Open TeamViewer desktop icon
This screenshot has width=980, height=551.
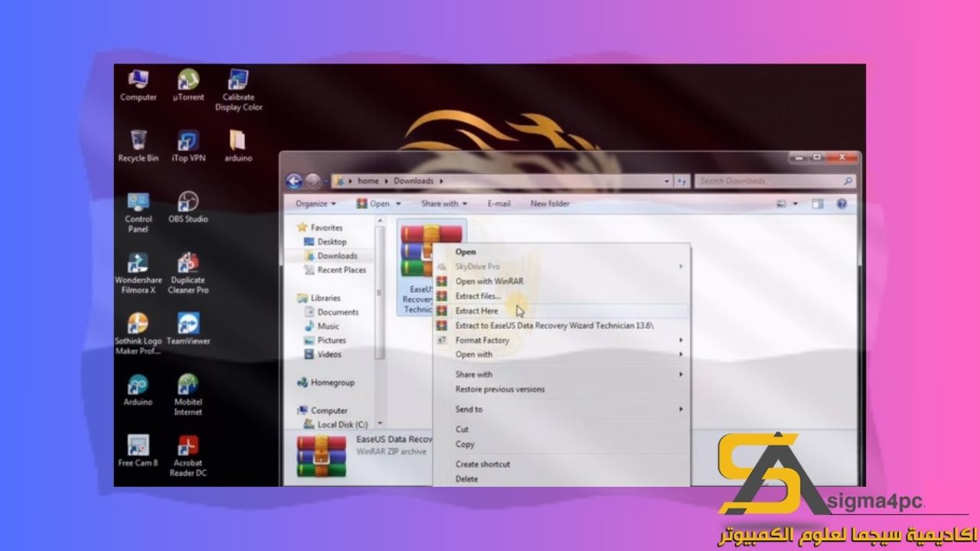tap(188, 329)
